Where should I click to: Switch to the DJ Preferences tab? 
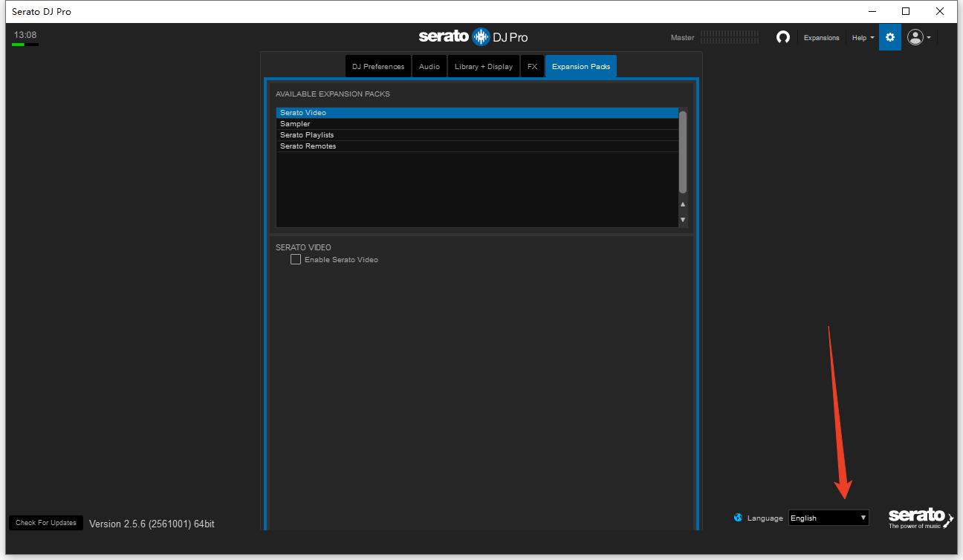pos(378,67)
